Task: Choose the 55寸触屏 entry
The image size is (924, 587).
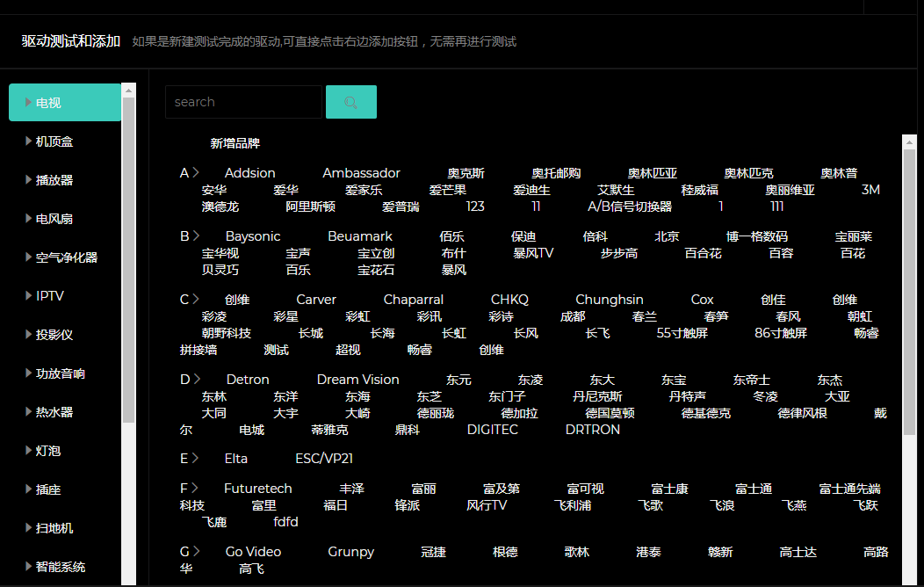Action: [x=682, y=333]
